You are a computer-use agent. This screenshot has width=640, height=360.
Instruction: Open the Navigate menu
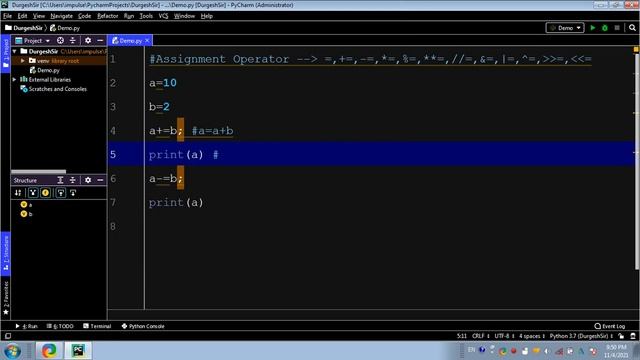[x=61, y=16]
